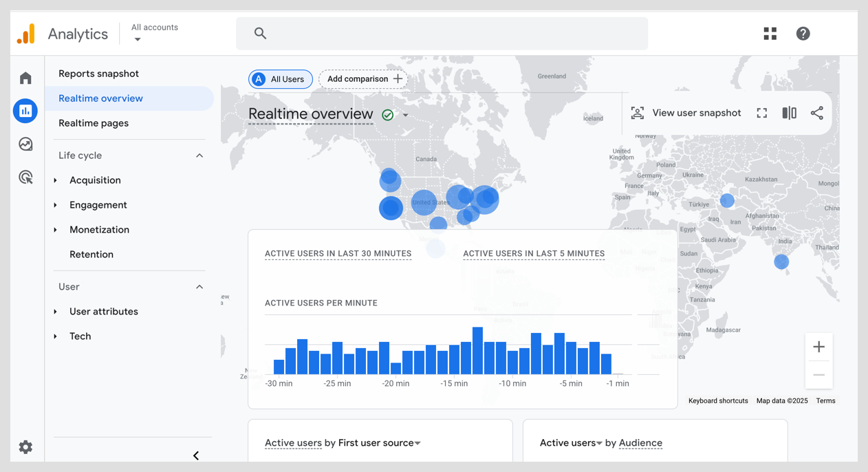Expand the Acquisition tree item
This screenshot has height=472, width=868.
click(56, 180)
